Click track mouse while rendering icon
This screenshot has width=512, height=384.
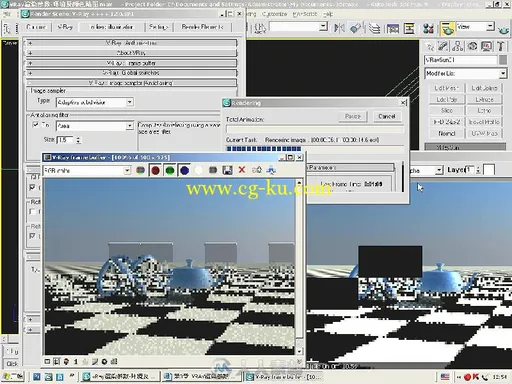(271, 170)
